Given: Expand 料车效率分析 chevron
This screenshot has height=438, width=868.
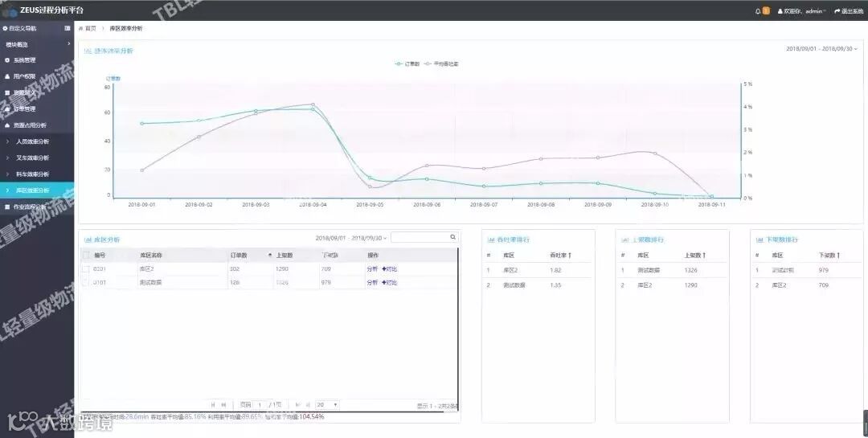Looking at the screenshot, I should pos(8,174).
